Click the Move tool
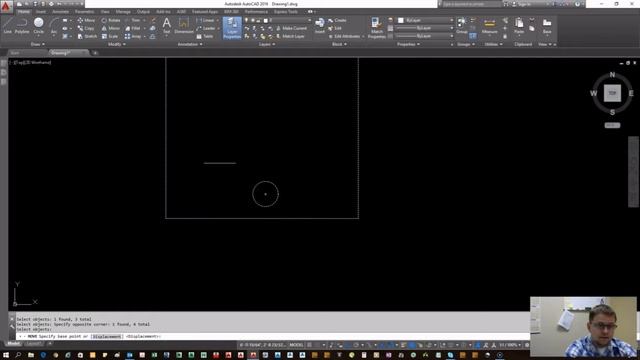This screenshot has width=640, height=360. [86, 20]
